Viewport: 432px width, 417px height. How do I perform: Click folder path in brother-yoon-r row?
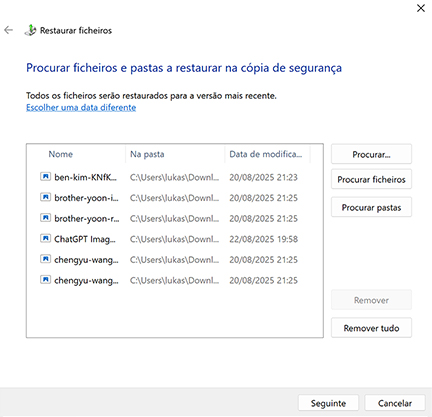point(174,218)
